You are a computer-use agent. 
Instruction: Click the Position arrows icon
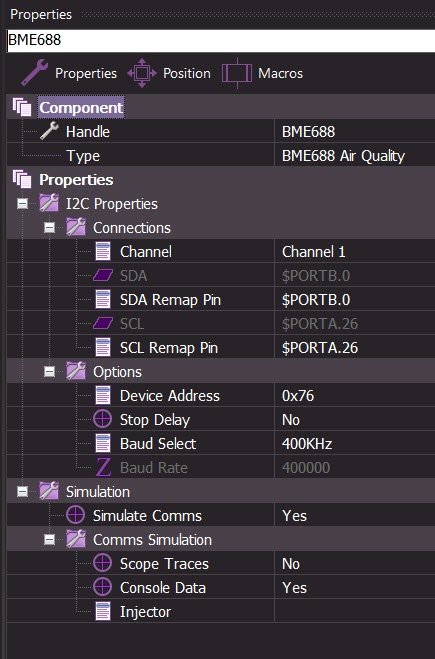[x=142, y=73]
